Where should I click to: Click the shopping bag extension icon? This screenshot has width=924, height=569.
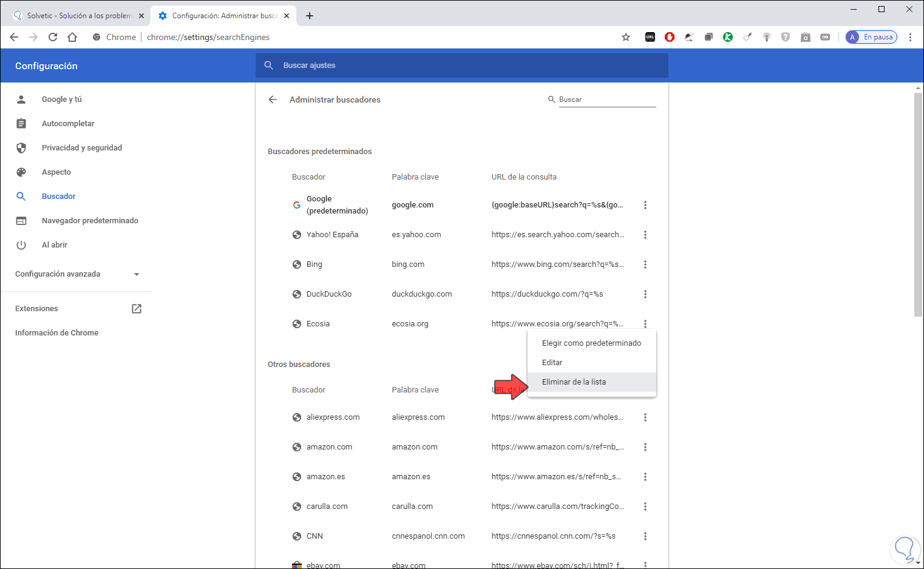point(806,37)
